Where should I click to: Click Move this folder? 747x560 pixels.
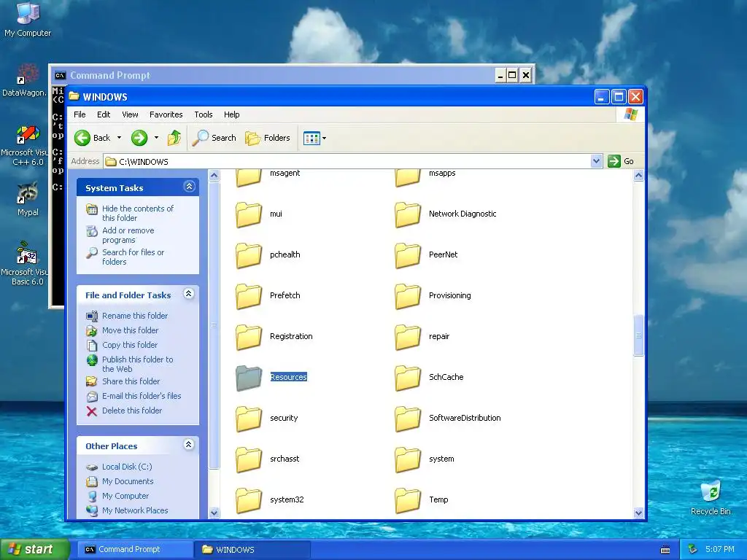pos(130,330)
